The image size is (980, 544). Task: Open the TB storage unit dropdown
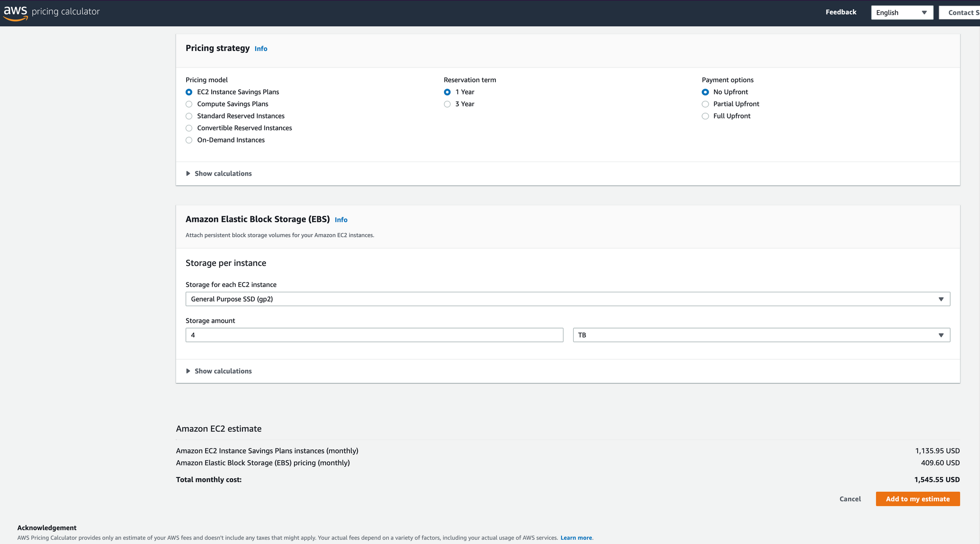pyautogui.click(x=761, y=335)
